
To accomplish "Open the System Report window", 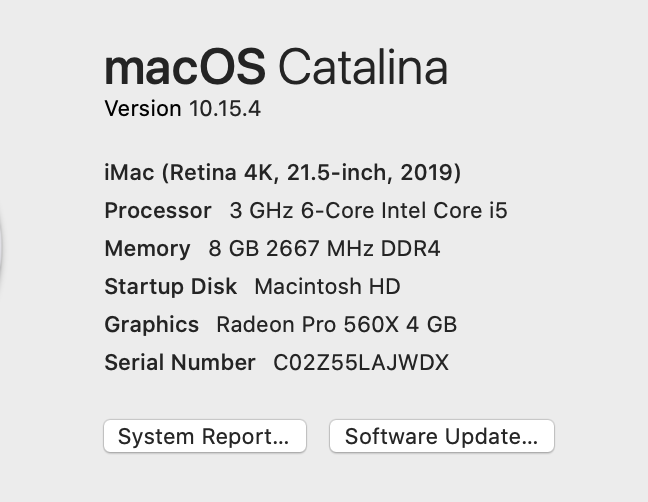I will click(205, 436).
